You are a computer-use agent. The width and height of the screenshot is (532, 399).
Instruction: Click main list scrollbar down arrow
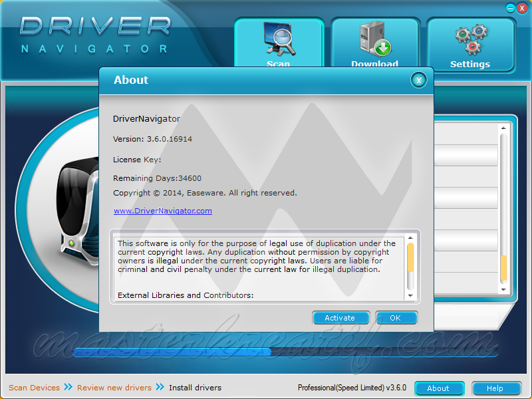503,290
